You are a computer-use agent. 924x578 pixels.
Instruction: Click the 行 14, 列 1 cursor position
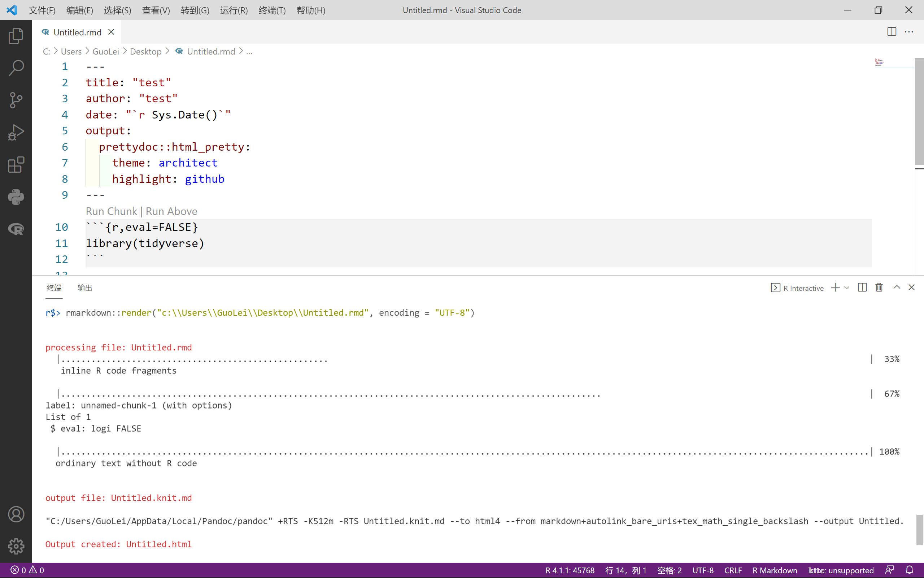[626, 570]
